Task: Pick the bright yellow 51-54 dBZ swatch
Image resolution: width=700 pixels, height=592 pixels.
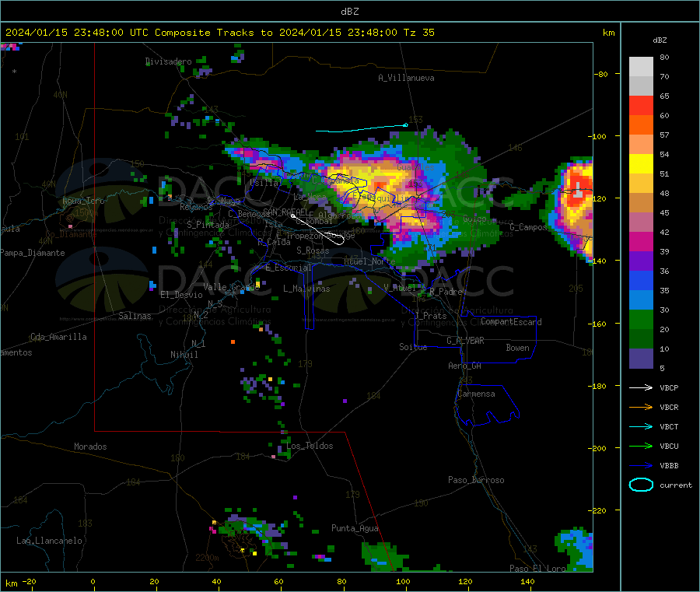Action: (x=641, y=164)
